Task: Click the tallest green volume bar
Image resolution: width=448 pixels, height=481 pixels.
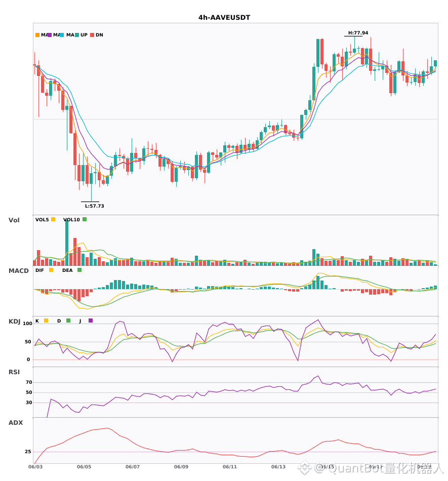Action: (67, 243)
